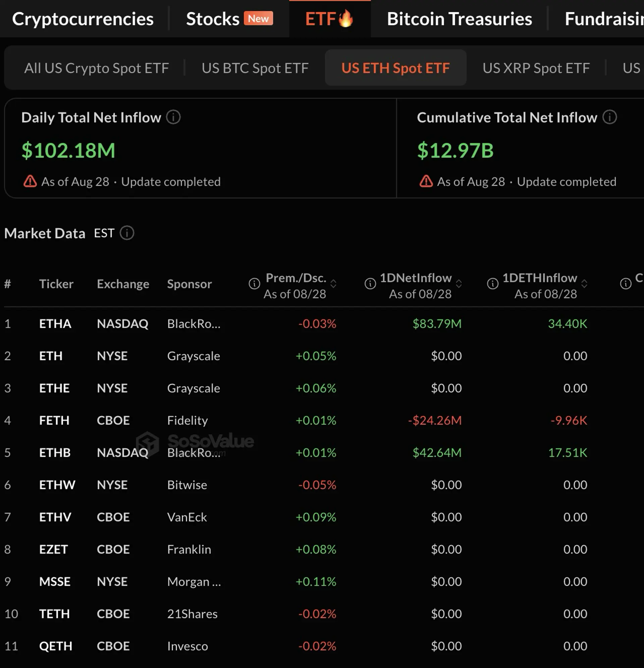This screenshot has height=668, width=644.
Task: Click the -$24.26M net inflow for FETH
Action: (435, 420)
